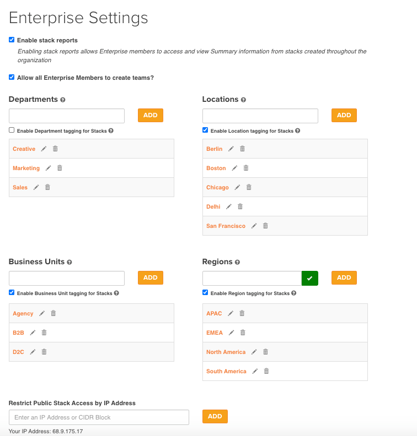
Task: Click ADD button for IP Address restriction
Action: point(215,416)
